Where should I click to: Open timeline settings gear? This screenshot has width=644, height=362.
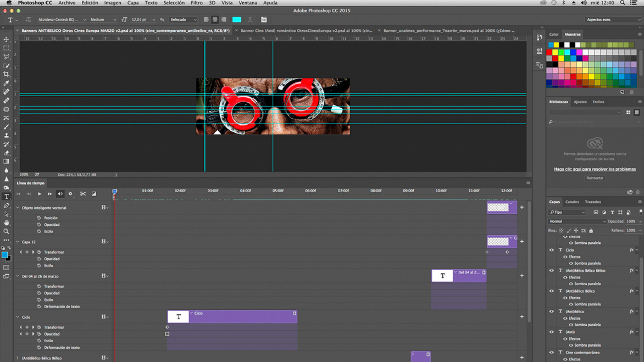pos(70,194)
